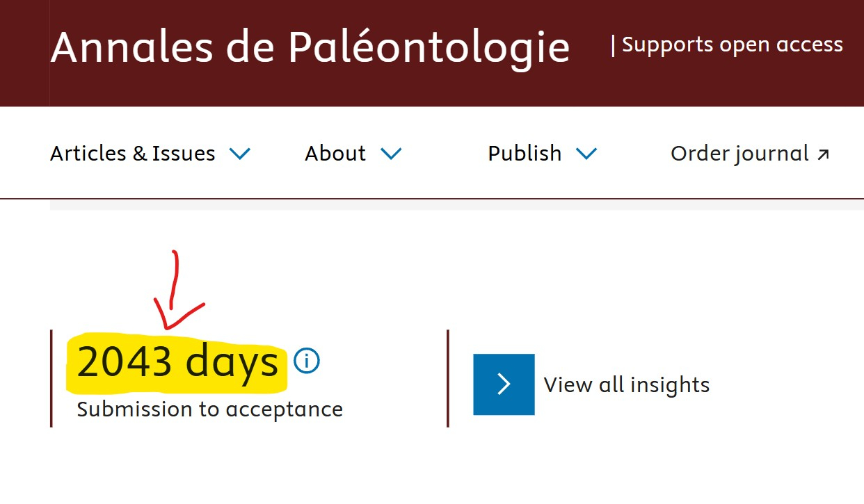Click the word Paléontologie in the header
The image size is (864, 504).
(429, 47)
